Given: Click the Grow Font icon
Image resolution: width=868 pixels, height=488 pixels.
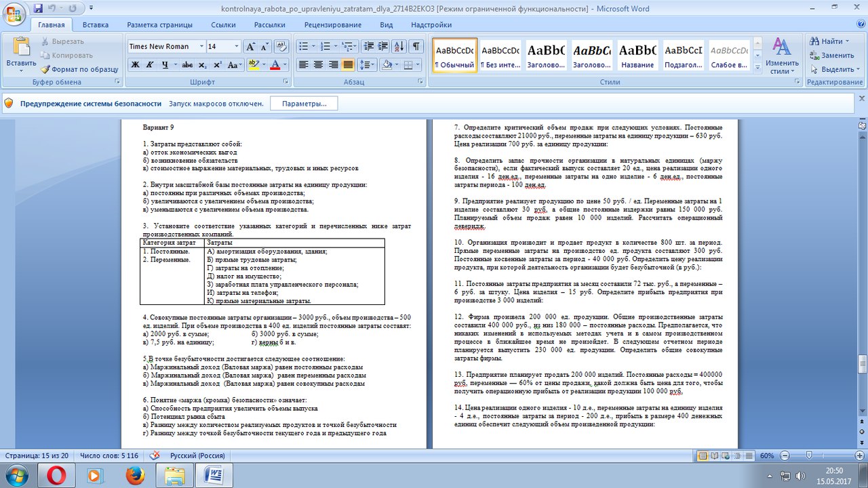Looking at the screenshot, I should [x=250, y=46].
